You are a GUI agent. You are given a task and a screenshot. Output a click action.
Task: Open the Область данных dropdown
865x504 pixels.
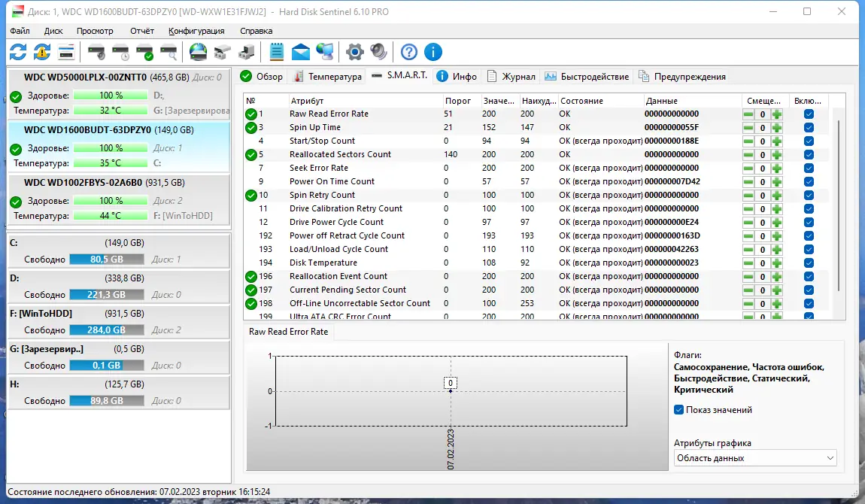pyautogui.click(x=754, y=457)
